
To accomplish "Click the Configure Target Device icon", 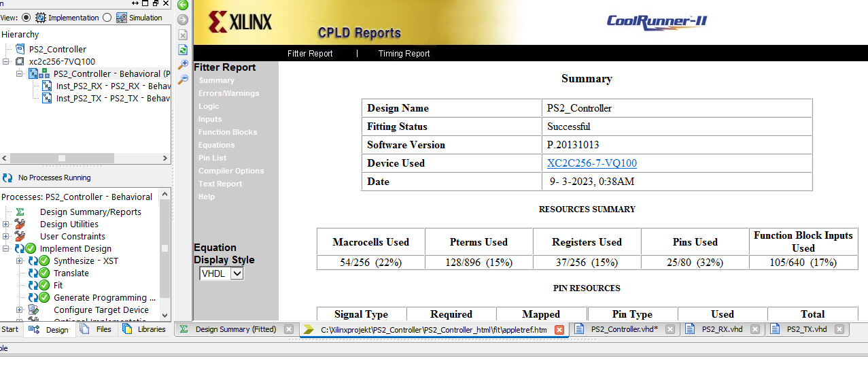I will [33, 310].
